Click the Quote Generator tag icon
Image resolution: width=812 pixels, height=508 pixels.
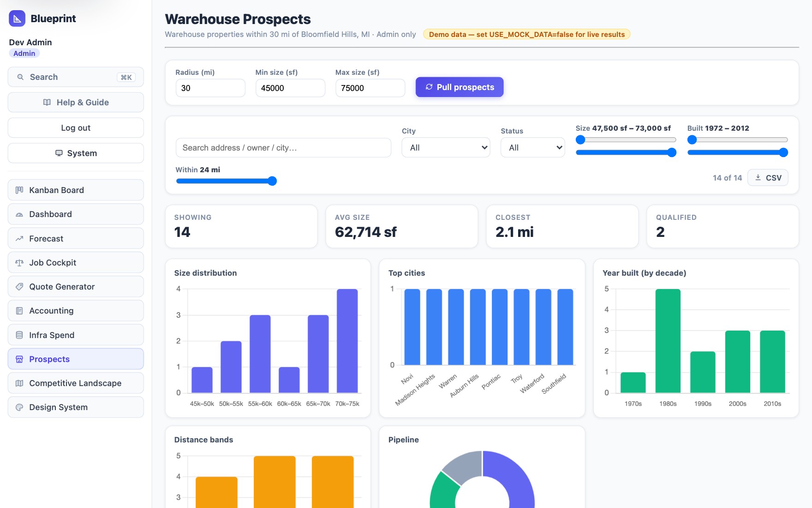tap(19, 287)
